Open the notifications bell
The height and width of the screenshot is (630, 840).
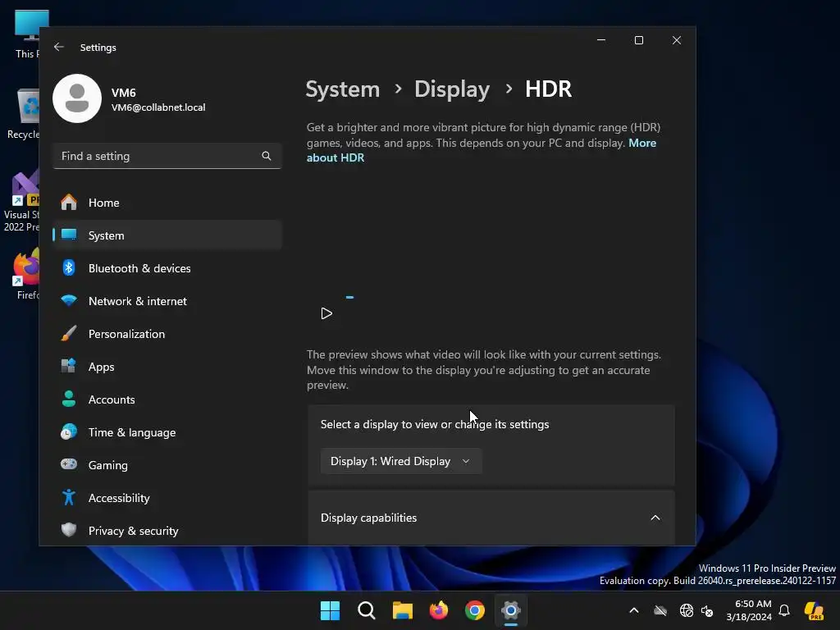tap(784, 610)
